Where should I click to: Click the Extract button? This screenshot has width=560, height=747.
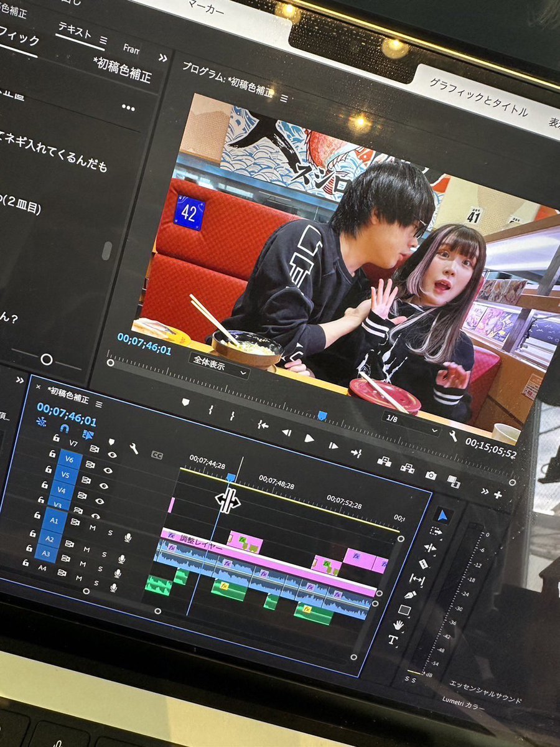click(x=407, y=468)
